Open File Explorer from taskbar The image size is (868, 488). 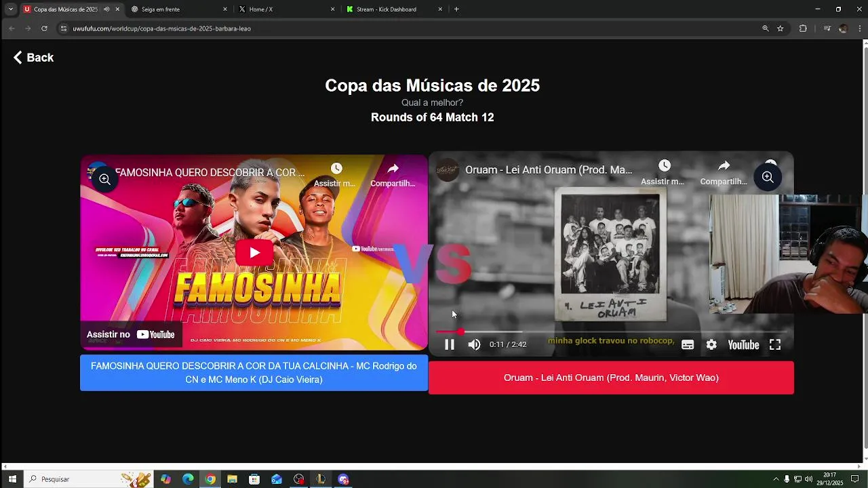point(232,479)
